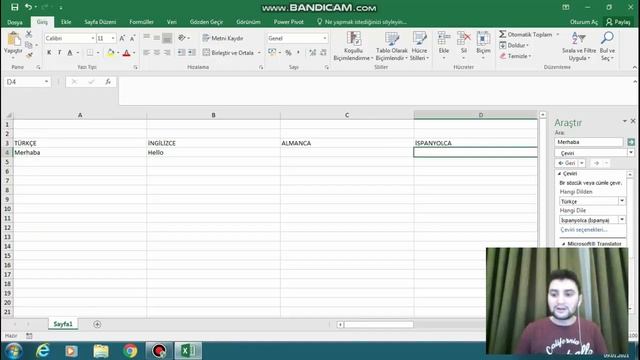Viewport: 640px width, 360px height.
Task: Open the Genel number format dropdown
Action: 325,38
